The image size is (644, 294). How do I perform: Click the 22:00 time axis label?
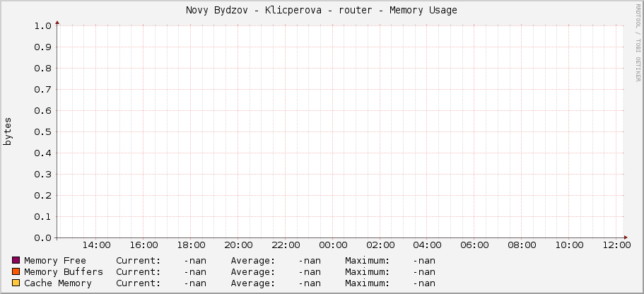[286, 245]
